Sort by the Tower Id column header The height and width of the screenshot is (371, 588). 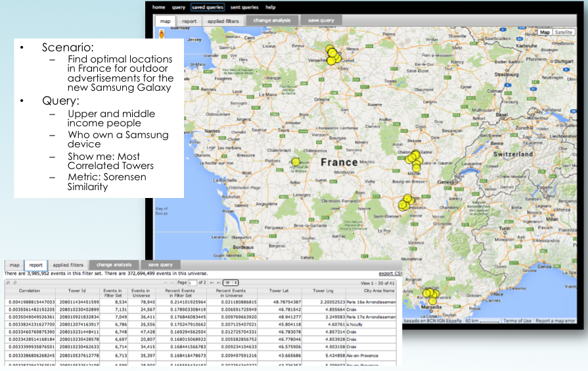click(x=78, y=293)
